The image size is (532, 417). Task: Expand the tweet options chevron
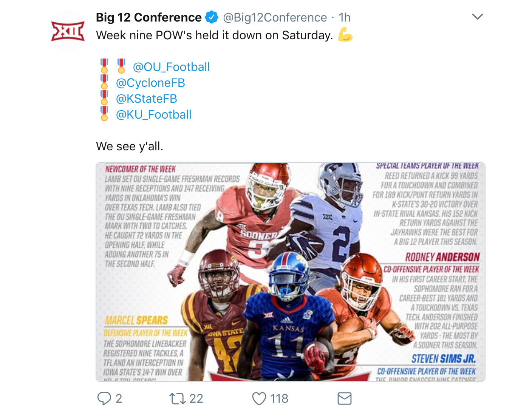click(478, 17)
